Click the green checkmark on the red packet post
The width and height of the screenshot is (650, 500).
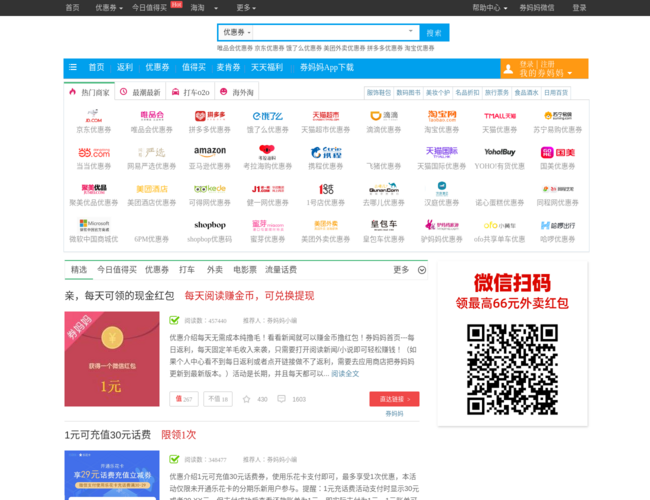(x=174, y=320)
